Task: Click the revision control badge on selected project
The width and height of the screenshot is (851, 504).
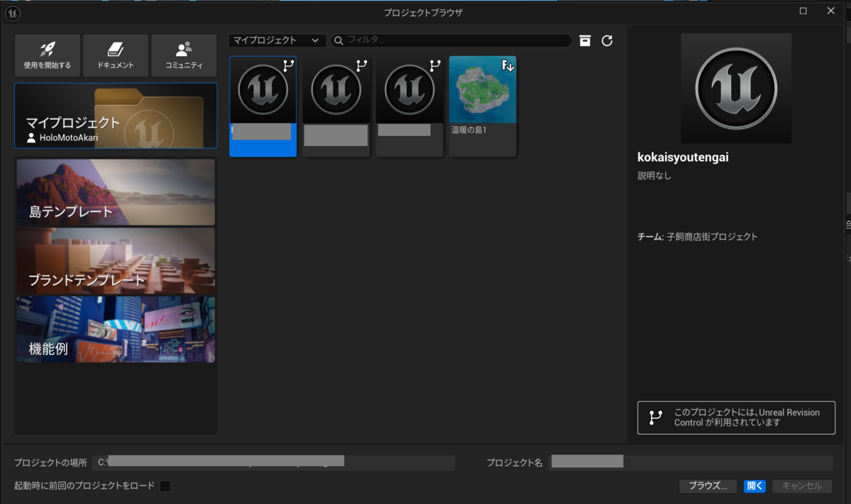Action: tap(288, 65)
